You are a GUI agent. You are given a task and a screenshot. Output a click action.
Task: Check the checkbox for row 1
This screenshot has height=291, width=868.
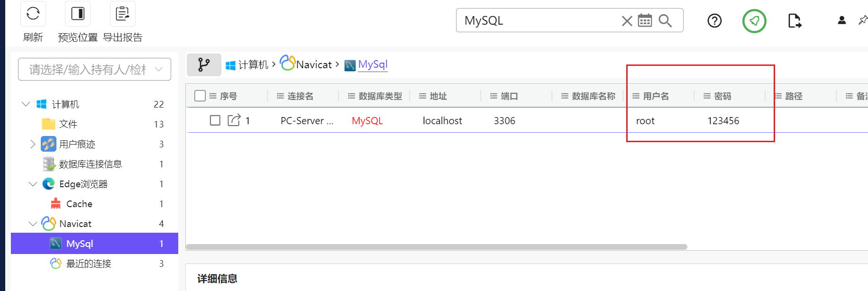215,120
